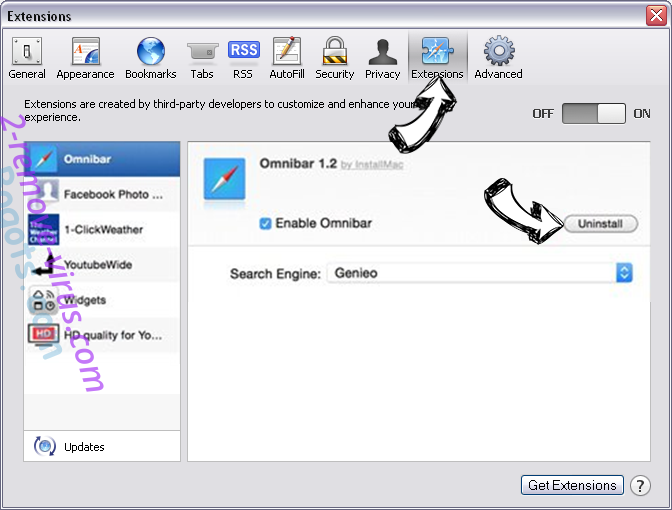Click the Search Engine dropdown arrows

(x=624, y=273)
